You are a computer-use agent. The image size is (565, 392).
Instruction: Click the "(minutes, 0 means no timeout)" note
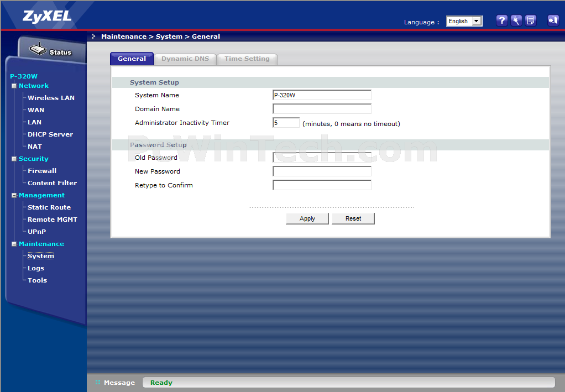[x=351, y=124]
